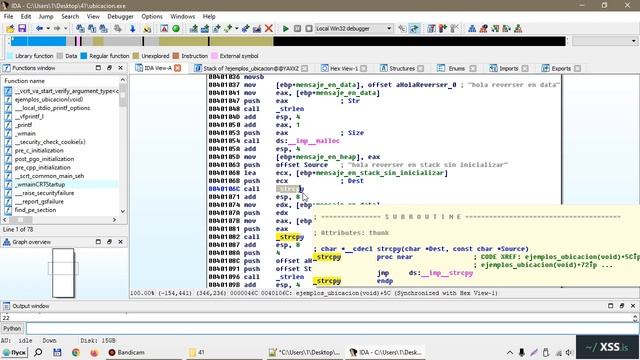Open the Local Win32 debugger dropdown

(x=353, y=29)
